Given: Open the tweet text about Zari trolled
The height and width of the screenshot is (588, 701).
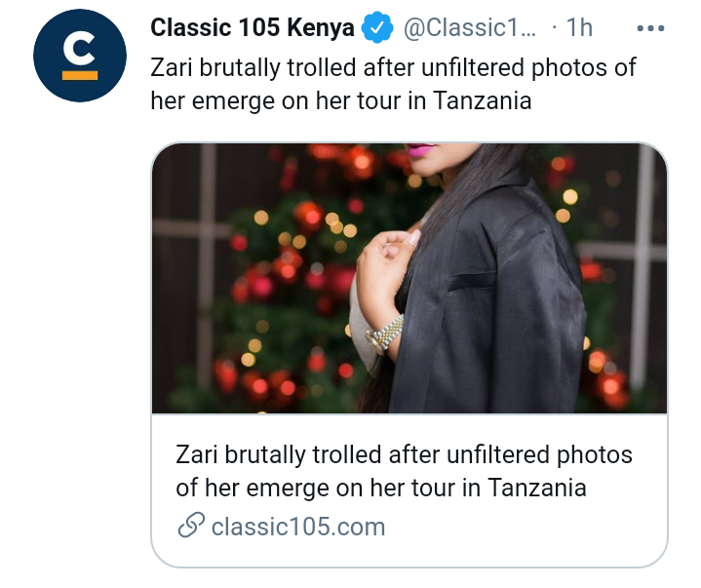Looking at the screenshot, I should (x=393, y=84).
